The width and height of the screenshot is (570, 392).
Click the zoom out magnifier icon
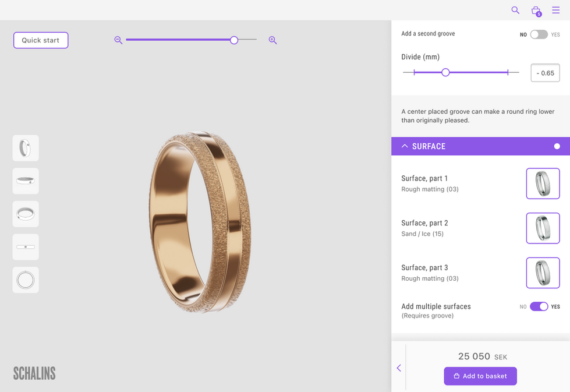118,40
